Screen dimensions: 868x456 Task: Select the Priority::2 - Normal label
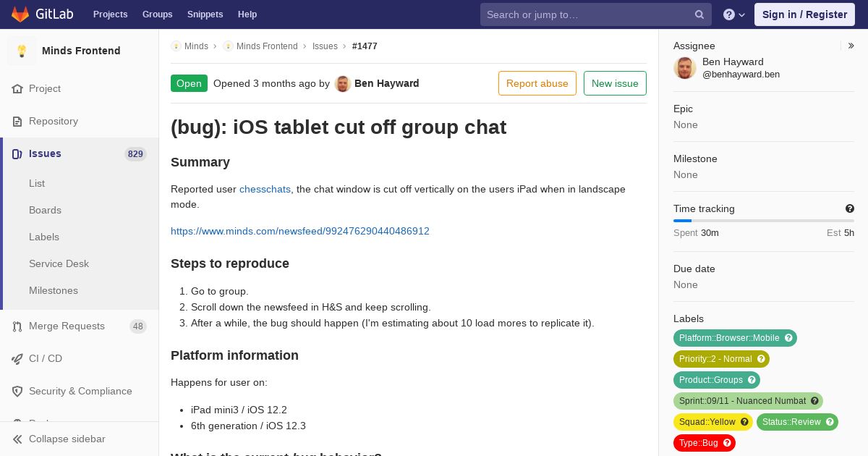pyautogui.click(x=715, y=359)
